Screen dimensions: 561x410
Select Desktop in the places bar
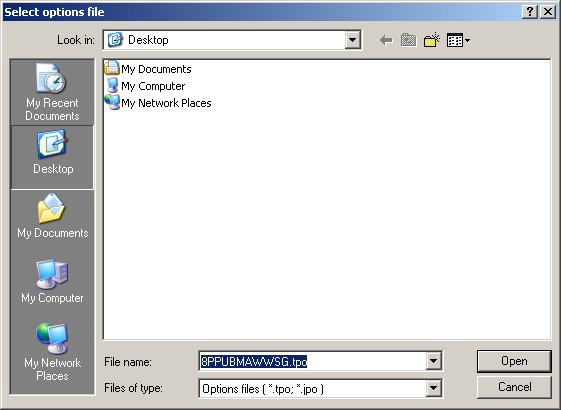(x=52, y=157)
